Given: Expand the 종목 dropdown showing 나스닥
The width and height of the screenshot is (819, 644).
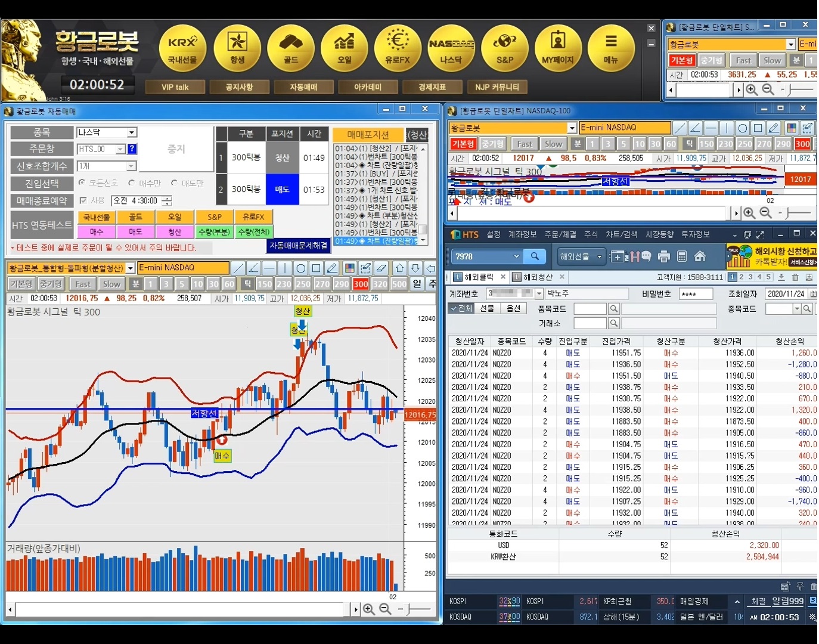Looking at the screenshot, I should point(132,132).
